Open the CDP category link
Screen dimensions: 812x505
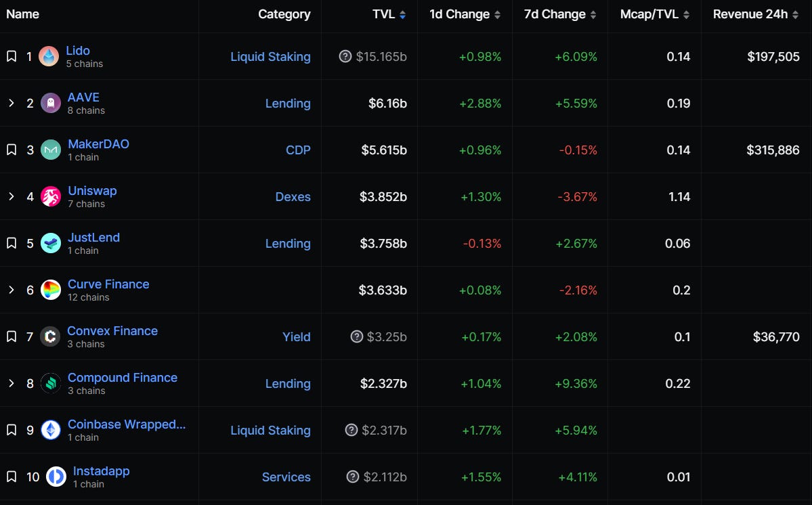(298, 150)
